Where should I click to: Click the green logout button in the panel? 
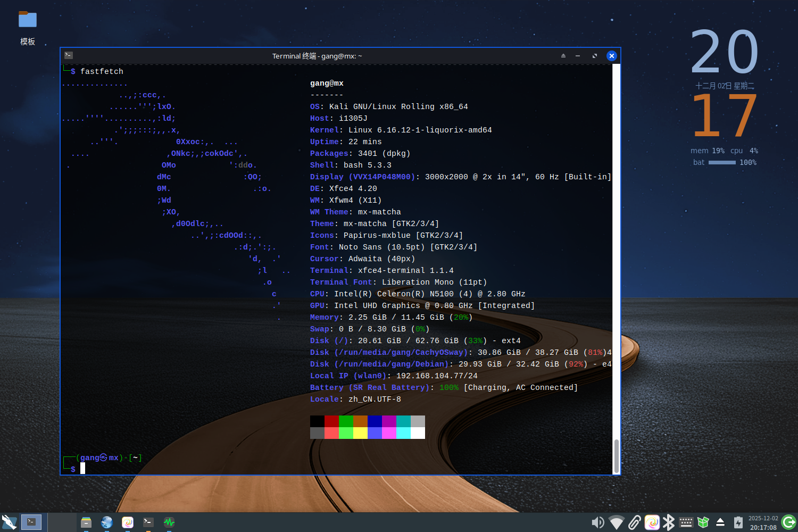[789, 522]
